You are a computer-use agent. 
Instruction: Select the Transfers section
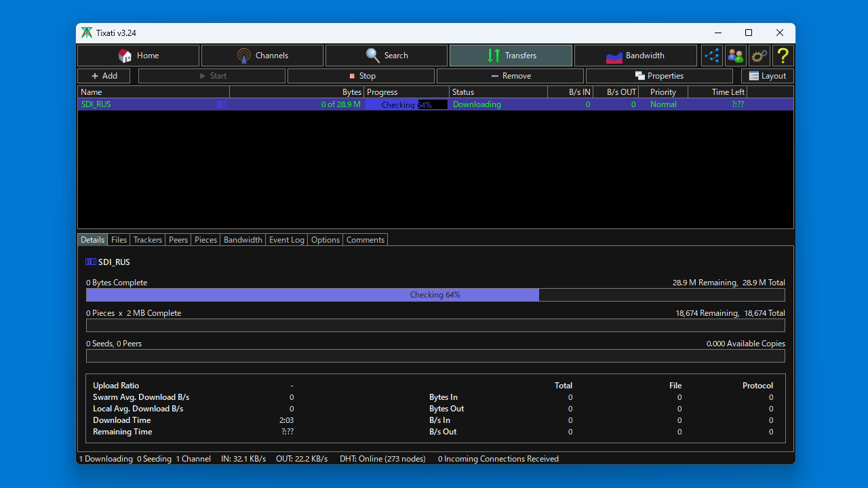point(511,56)
